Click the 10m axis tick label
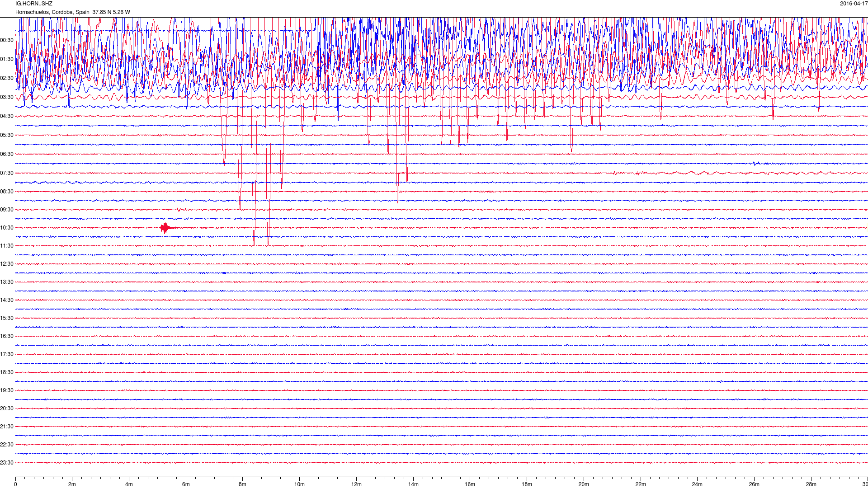Screen dimensions: 868x488 pyautogui.click(x=299, y=484)
